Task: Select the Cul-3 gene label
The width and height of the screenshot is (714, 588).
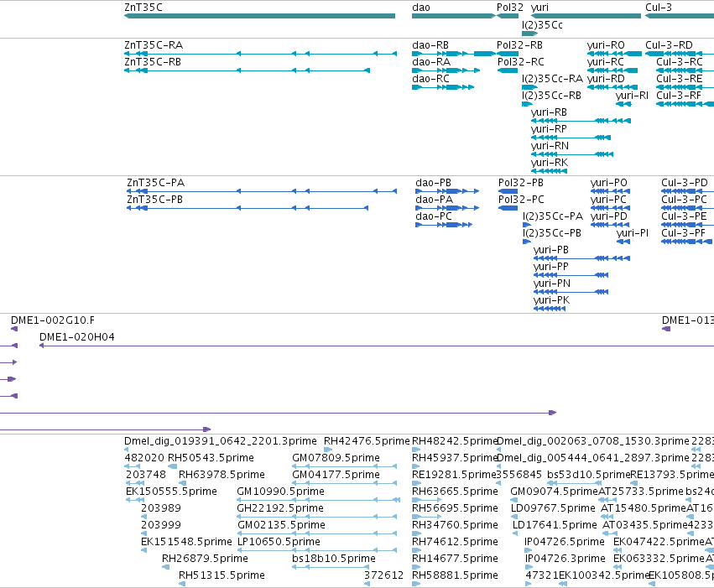Action: 659,8
